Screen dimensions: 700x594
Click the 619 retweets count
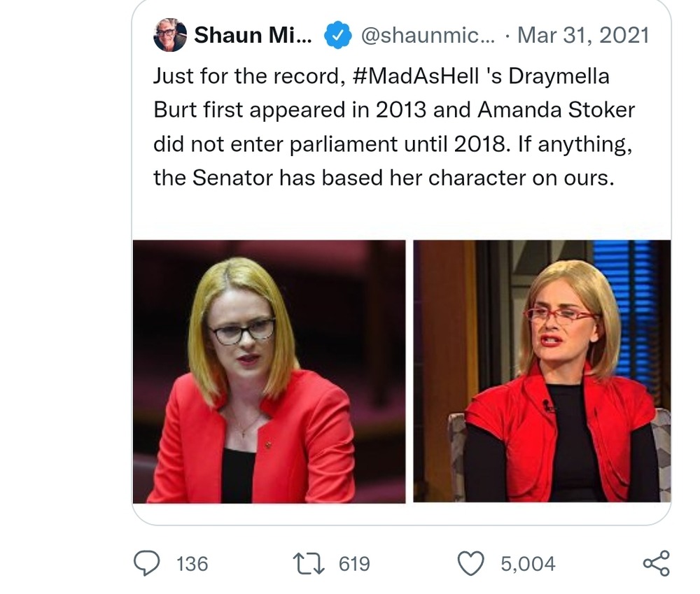pyautogui.click(x=354, y=564)
